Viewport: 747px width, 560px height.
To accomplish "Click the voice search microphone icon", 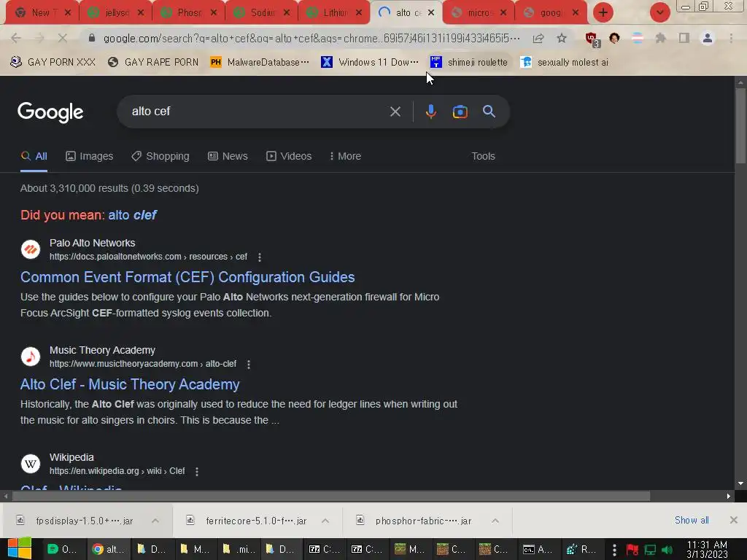I will click(430, 112).
